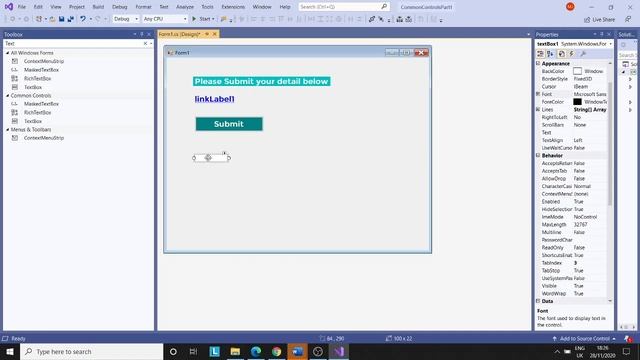
Task: Show Events via the lightning bolt icon
Action: tap(571, 54)
